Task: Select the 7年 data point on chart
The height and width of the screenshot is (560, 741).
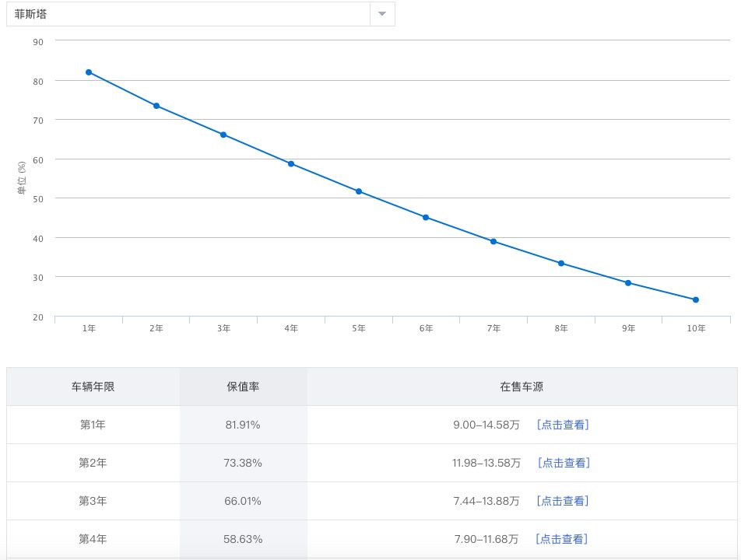Action: click(x=493, y=241)
